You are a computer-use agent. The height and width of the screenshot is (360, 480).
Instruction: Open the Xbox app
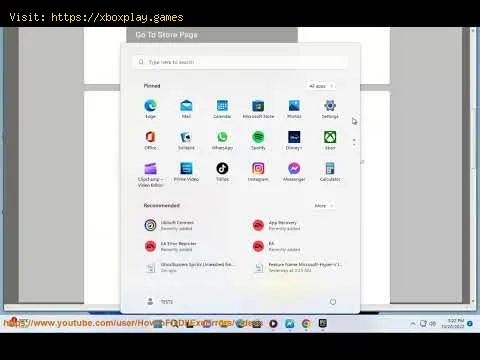tap(330, 140)
